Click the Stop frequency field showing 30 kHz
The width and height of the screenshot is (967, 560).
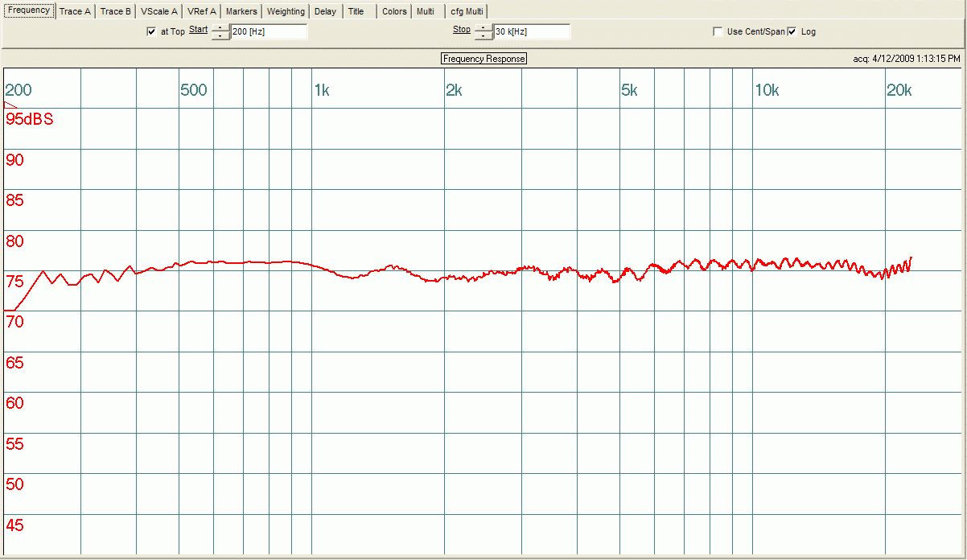(531, 32)
